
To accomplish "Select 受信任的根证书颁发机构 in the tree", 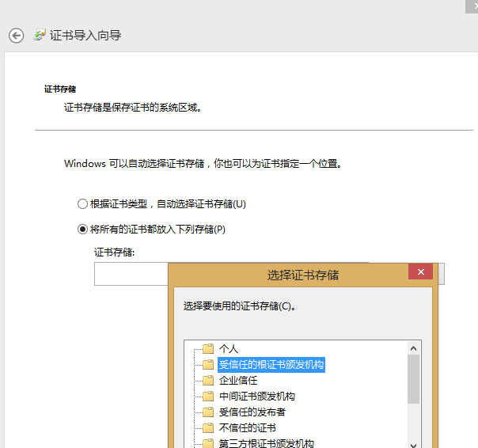I will pyautogui.click(x=271, y=365).
